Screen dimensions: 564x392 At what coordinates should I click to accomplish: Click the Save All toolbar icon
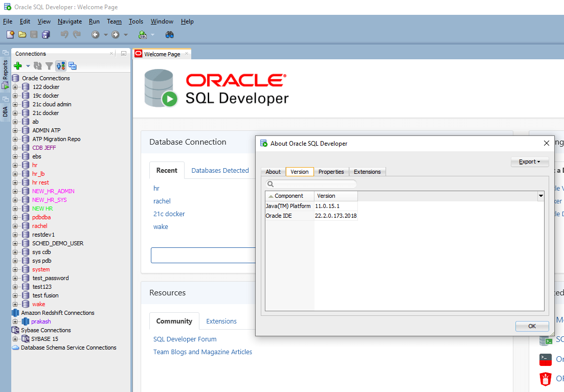tap(46, 34)
